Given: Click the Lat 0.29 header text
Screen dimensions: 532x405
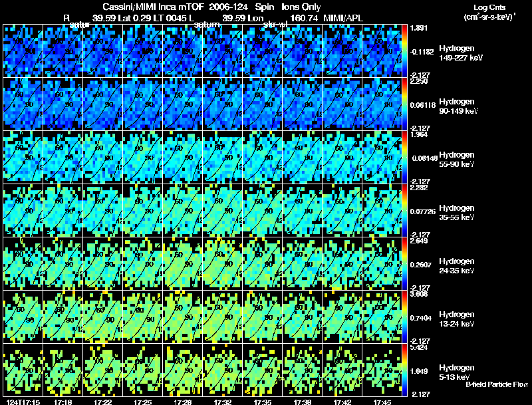Looking at the screenshot, I should pyautogui.click(x=134, y=18).
